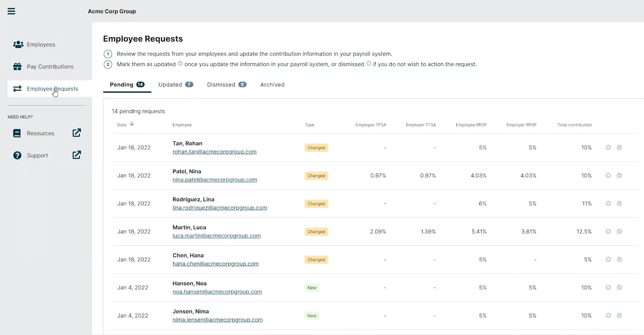Viewport: 644px width, 335px height.
Task: Click the Employee column header
Action: click(182, 125)
